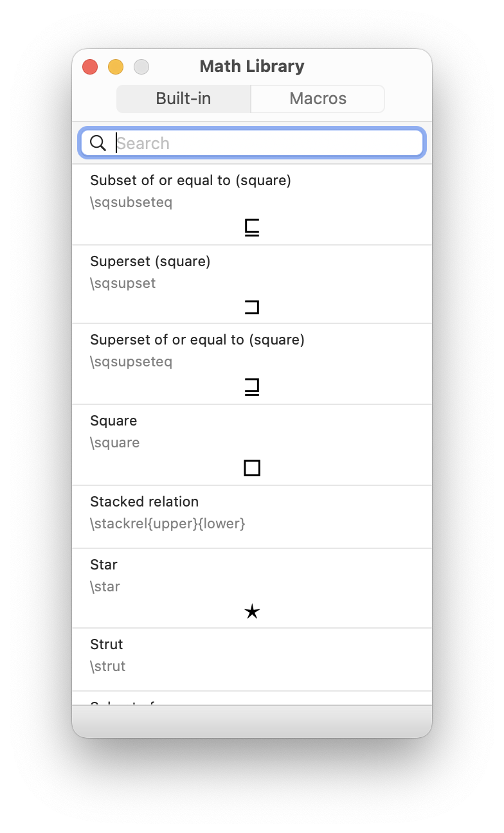The height and width of the screenshot is (833, 504).
Task: Click the hollow square symbol preview
Action: (252, 468)
